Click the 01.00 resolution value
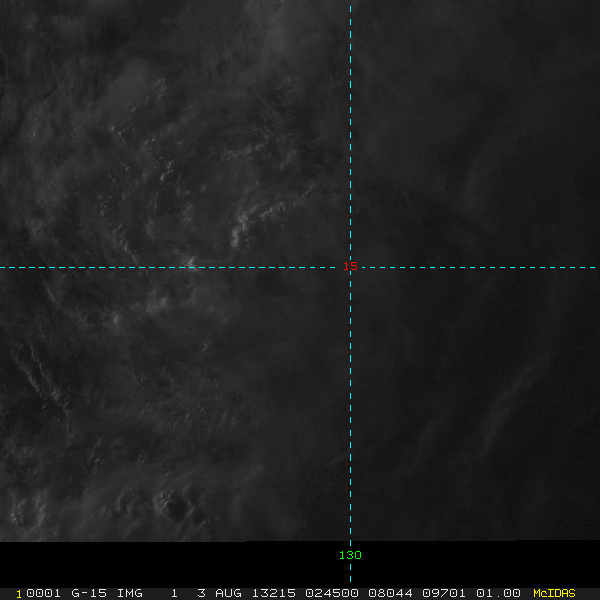This screenshot has height=600, width=600. [x=498, y=593]
